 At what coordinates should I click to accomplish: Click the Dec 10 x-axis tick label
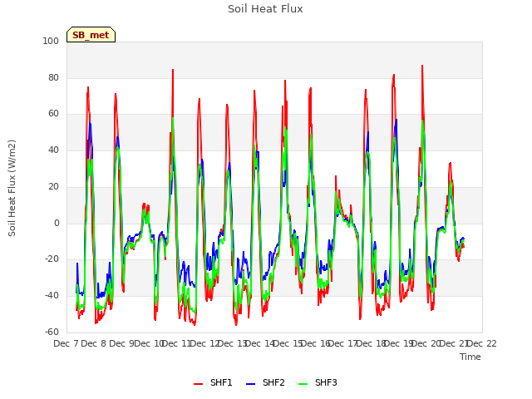pos(149,343)
